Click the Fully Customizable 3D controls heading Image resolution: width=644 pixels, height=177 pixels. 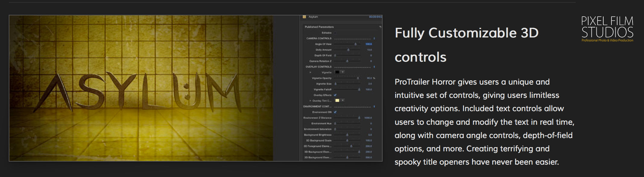466,45
